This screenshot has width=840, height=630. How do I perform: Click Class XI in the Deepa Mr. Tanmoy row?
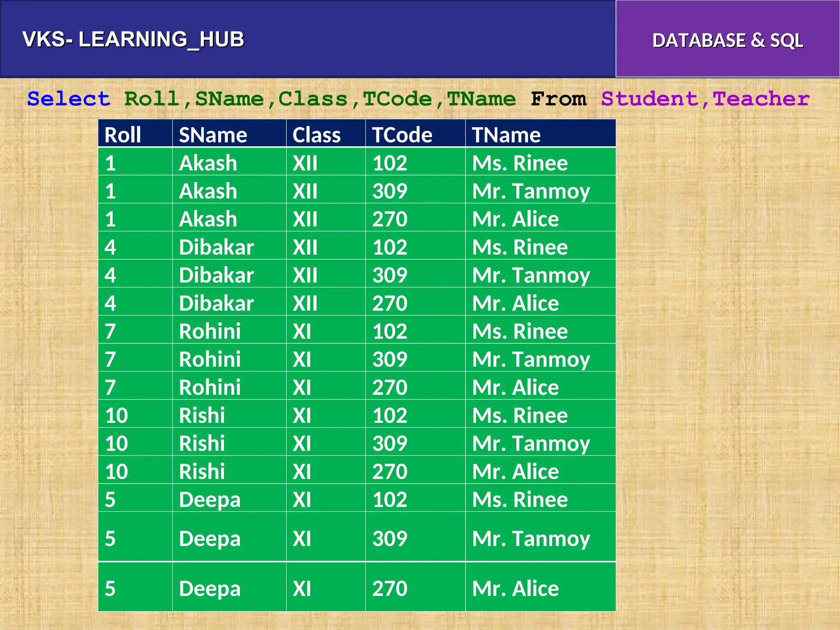click(301, 539)
